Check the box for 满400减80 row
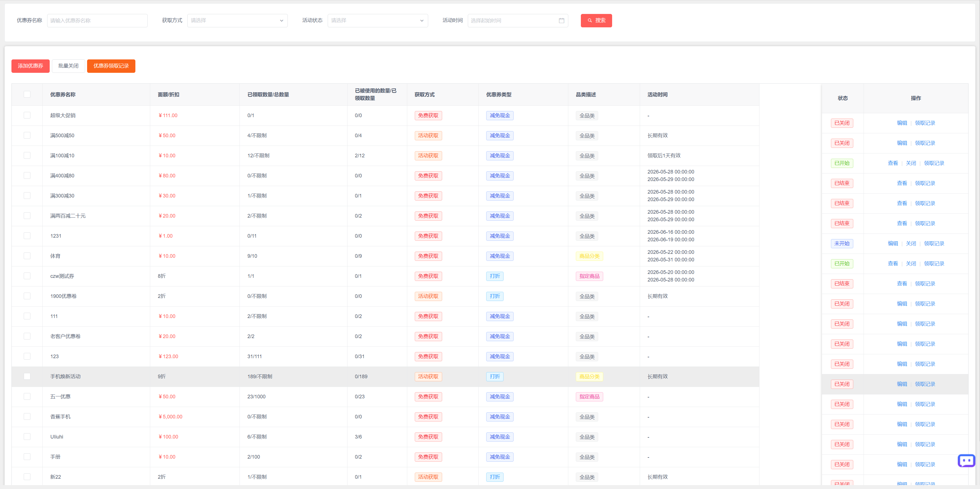980x489 pixels. (x=27, y=176)
